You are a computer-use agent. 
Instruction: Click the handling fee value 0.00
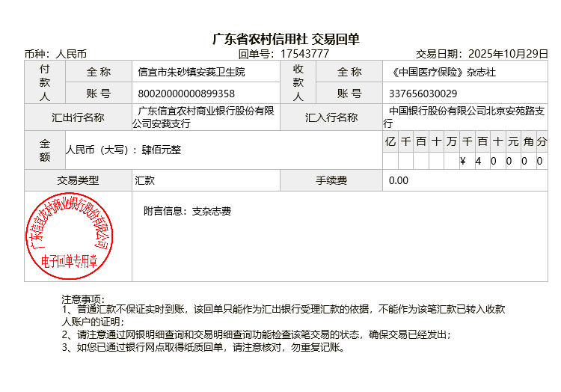399,180
